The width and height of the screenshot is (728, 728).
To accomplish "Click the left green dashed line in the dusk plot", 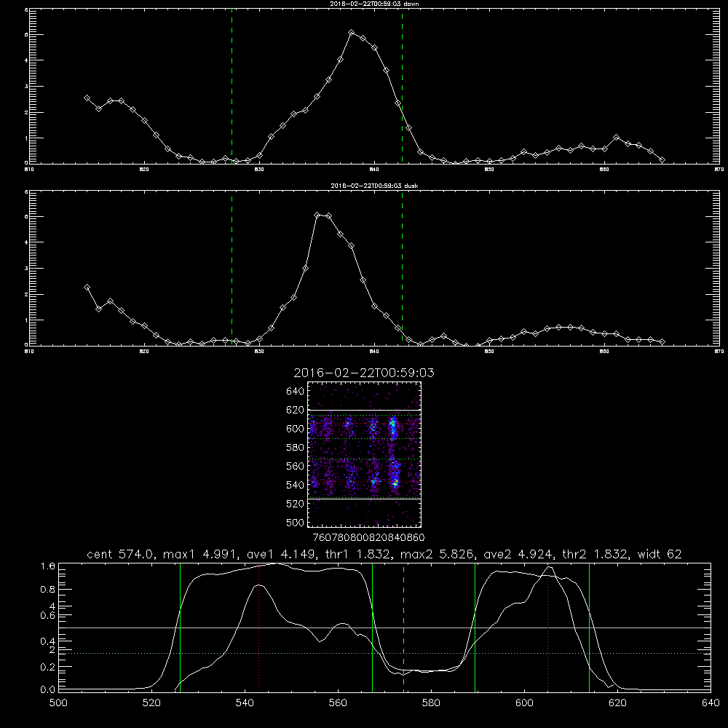I will tap(232, 269).
